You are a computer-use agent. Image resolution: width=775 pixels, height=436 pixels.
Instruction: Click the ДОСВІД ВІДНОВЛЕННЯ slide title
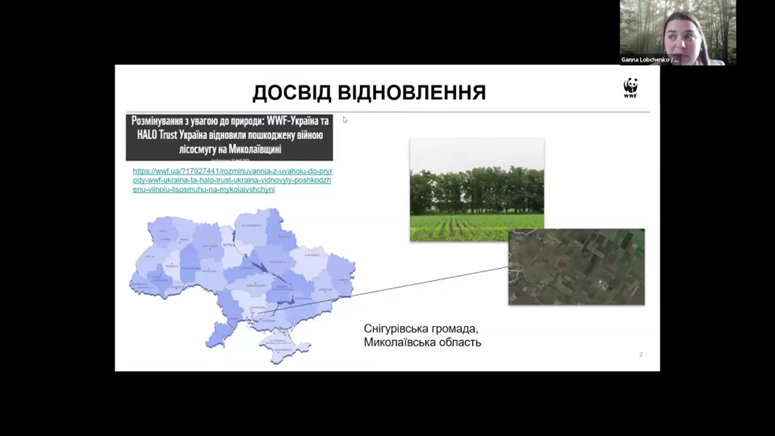click(369, 93)
